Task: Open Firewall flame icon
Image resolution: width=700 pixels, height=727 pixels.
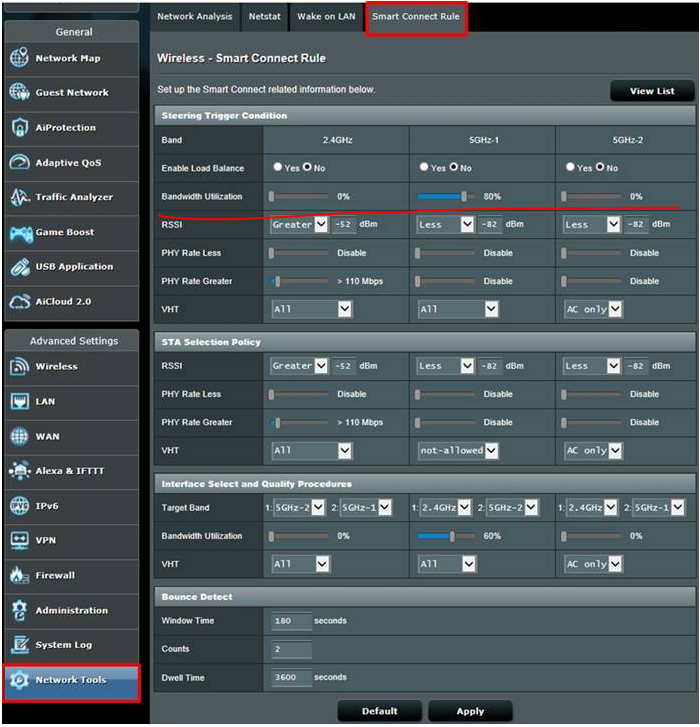Action: pyautogui.click(x=19, y=575)
